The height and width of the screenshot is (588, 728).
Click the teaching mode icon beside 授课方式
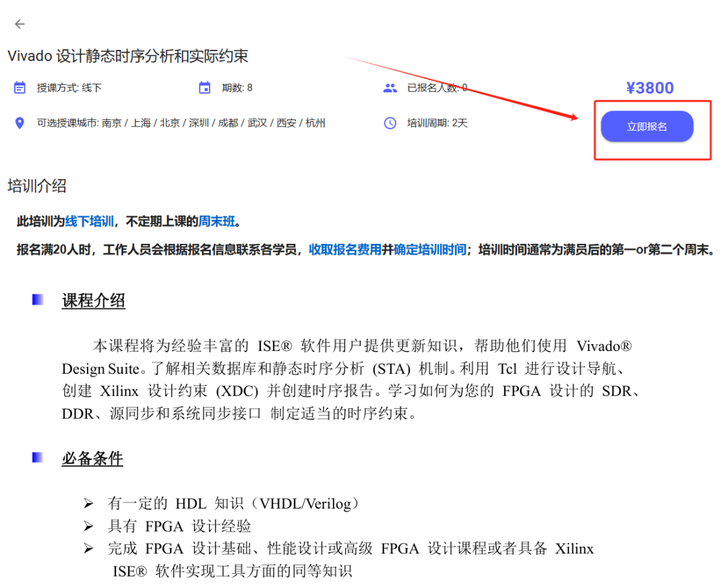click(20, 88)
